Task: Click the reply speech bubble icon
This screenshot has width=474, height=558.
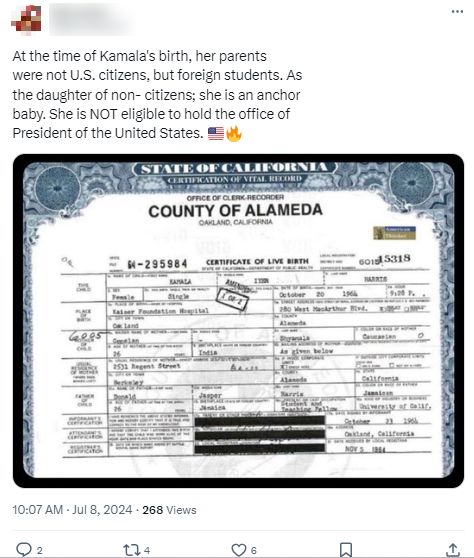Action: [x=24, y=549]
